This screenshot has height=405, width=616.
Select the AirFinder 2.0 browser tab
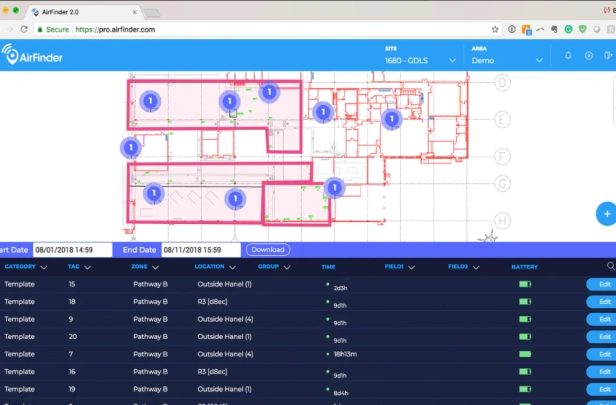point(82,12)
